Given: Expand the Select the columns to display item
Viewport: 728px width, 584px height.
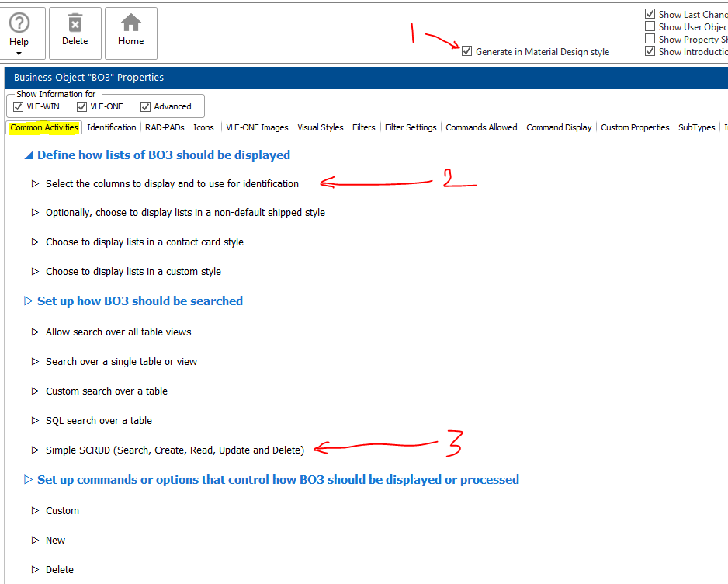Looking at the screenshot, I should [x=35, y=184].
